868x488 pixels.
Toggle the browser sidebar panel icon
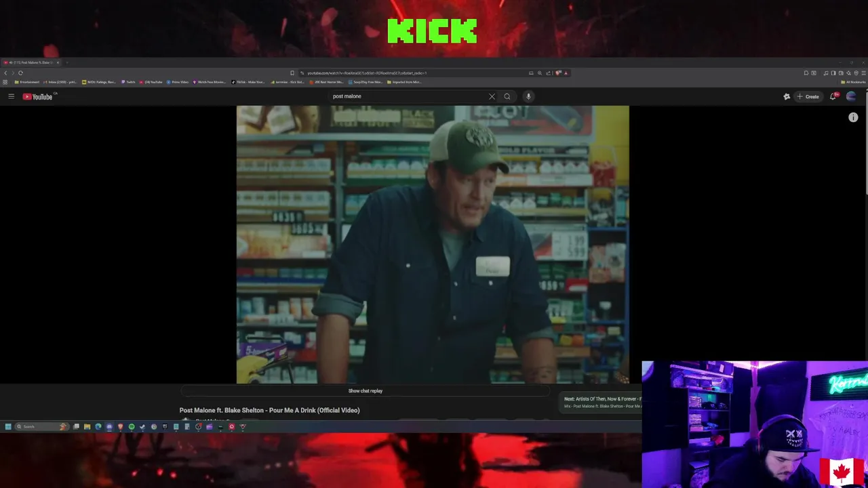point(833,73)
